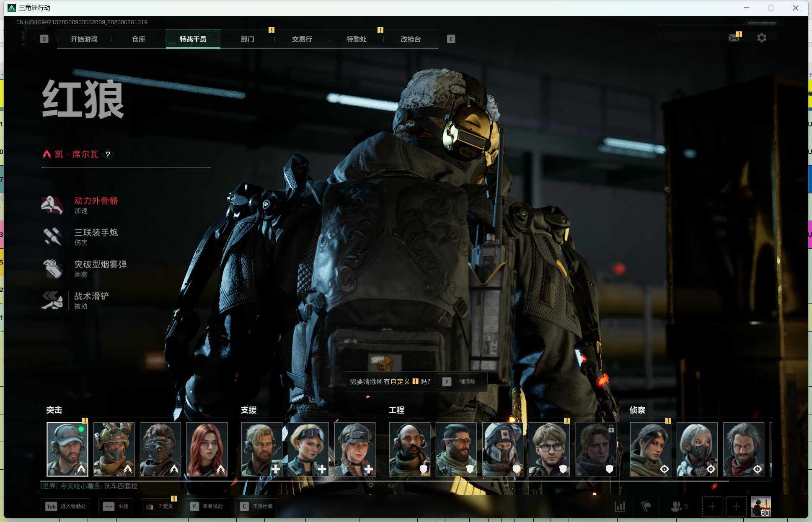Screen dimensions: 812x522
Task: Click the 出战 button
Action: (x=116, y=507)
